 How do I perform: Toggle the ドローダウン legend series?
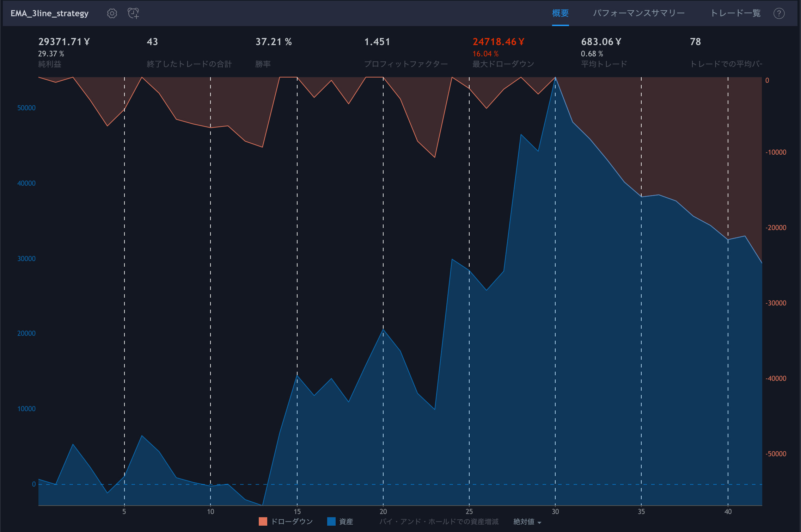pyautogui.click(x=291, y=521)
